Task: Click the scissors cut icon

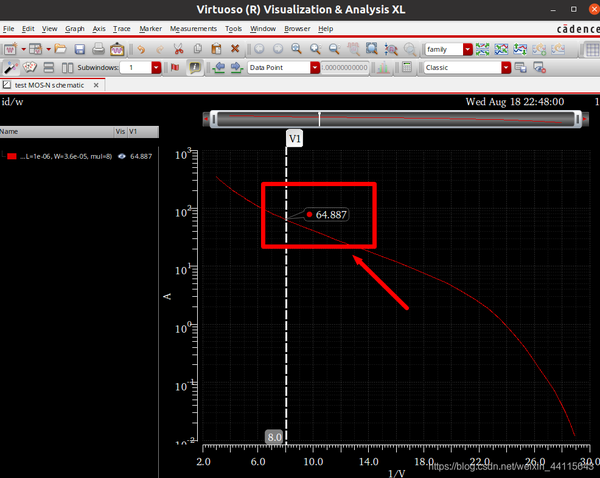Action: tap(178, 49)
